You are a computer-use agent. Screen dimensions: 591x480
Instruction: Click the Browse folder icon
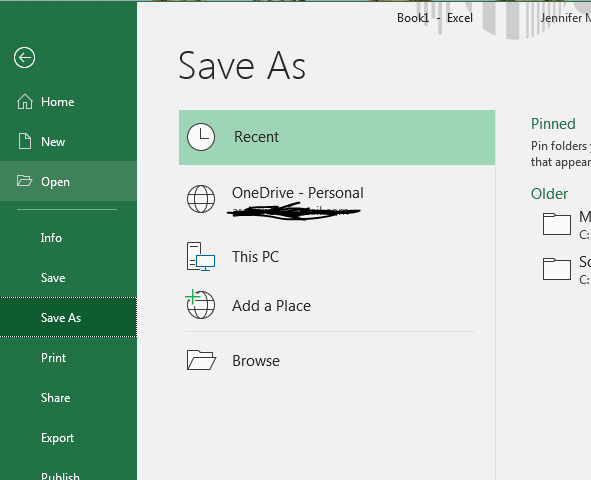(x=201, y=360)
